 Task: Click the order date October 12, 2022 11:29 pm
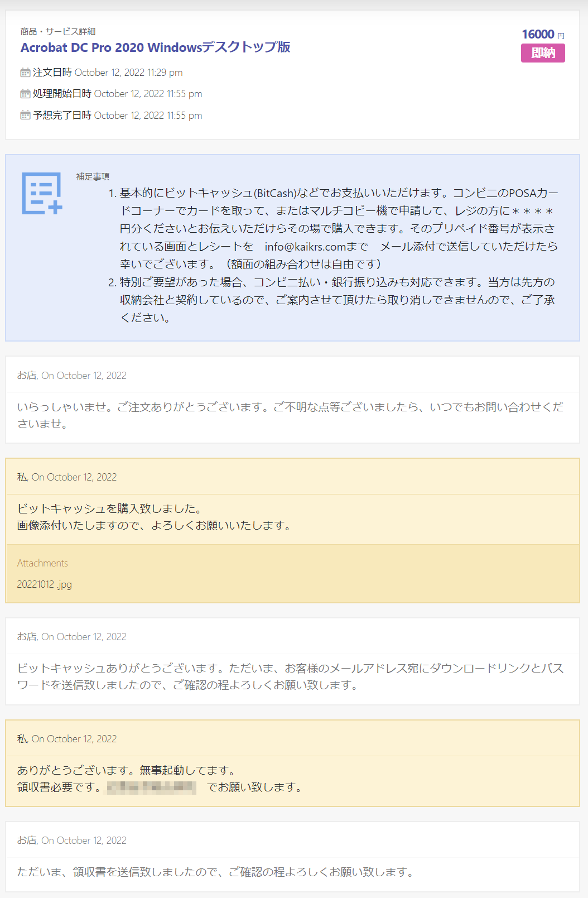coord(128,73)
